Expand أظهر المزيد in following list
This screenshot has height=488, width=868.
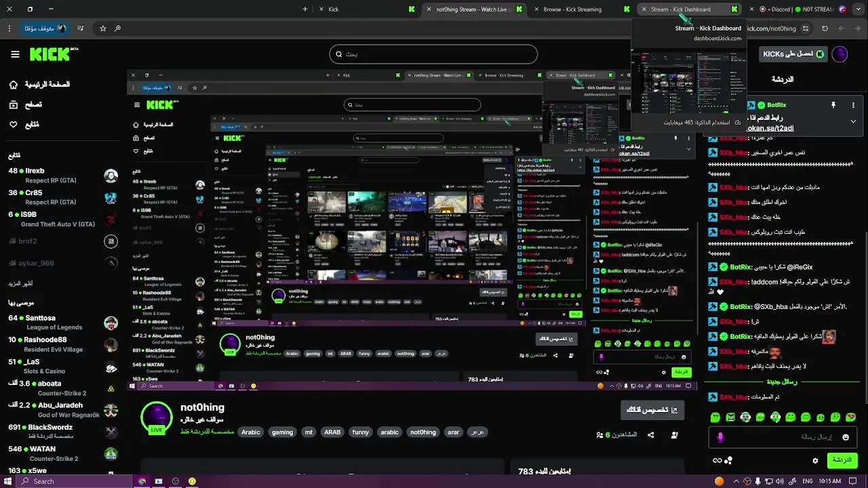coord(20,283)
